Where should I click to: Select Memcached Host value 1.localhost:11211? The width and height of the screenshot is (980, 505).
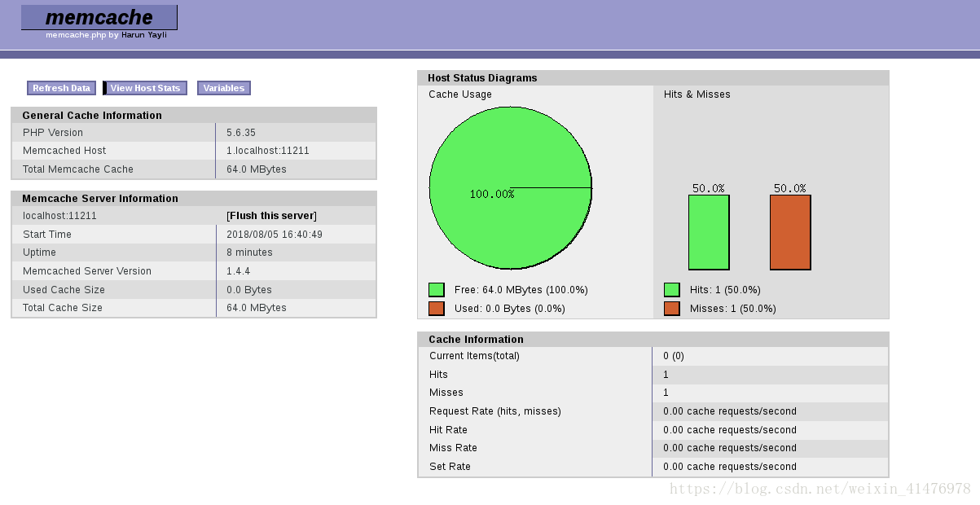coord(268,151)
